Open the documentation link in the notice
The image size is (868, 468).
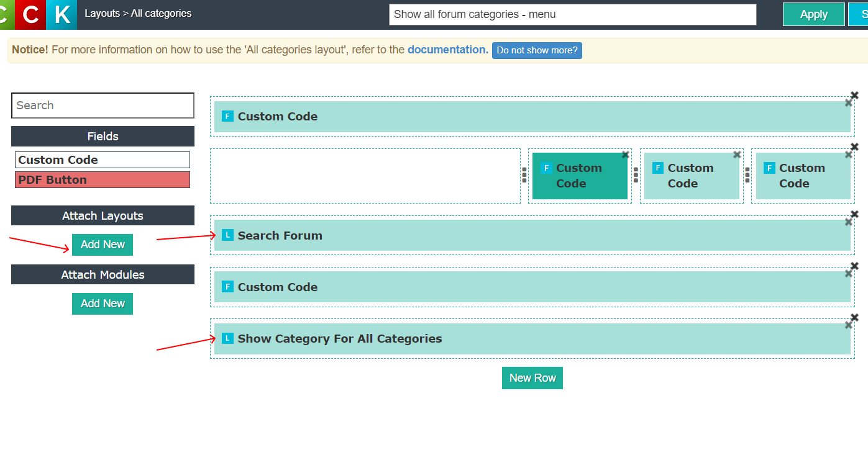[x=448, y=50]
